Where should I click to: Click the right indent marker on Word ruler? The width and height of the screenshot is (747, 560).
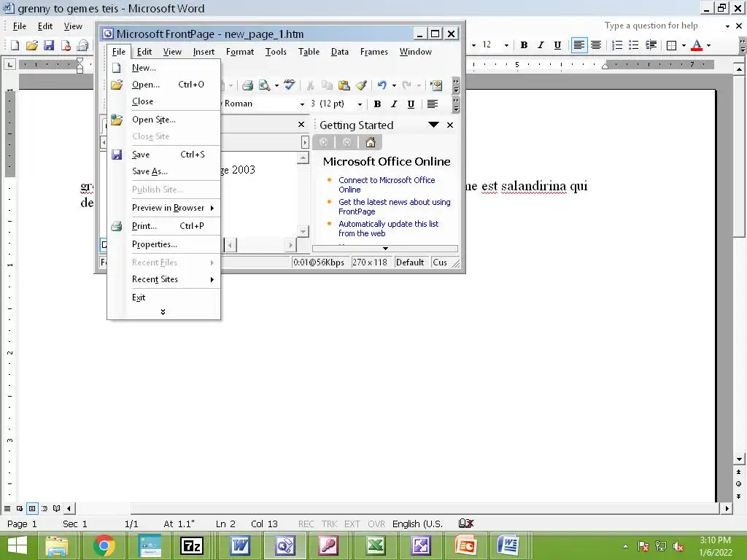[605, 66]
